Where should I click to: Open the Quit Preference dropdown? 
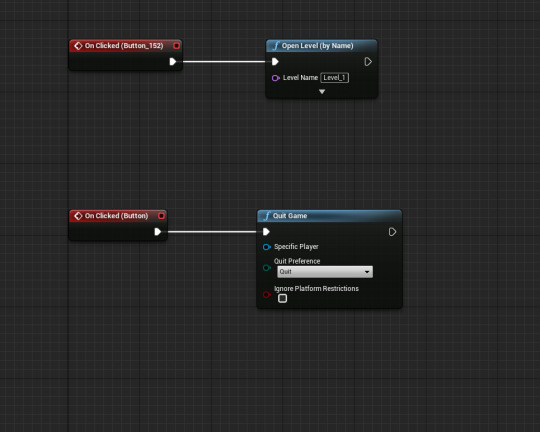click(325, 272)
